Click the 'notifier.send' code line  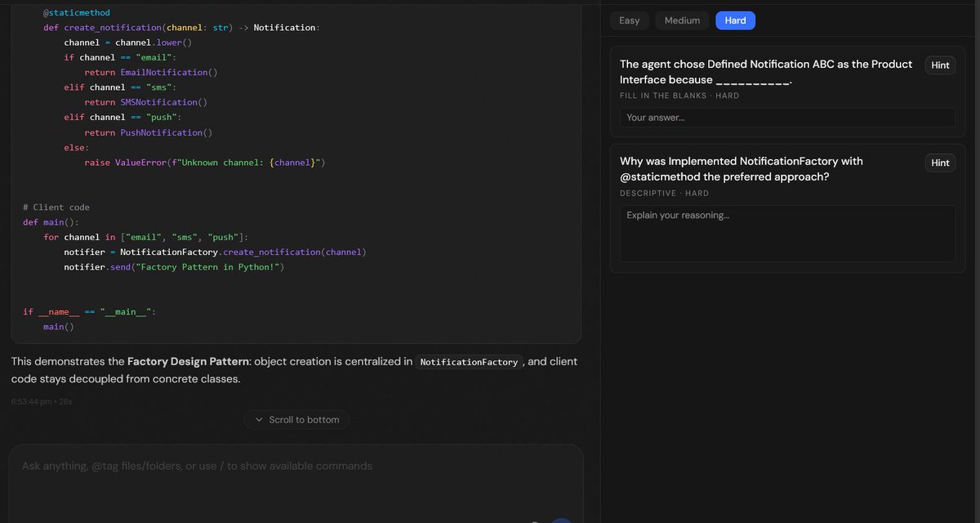(174, 267)
